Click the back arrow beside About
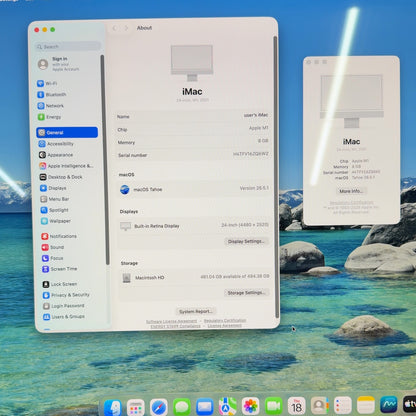The height and width of the screenshot is (416, 416). click(x=115, y=28)
